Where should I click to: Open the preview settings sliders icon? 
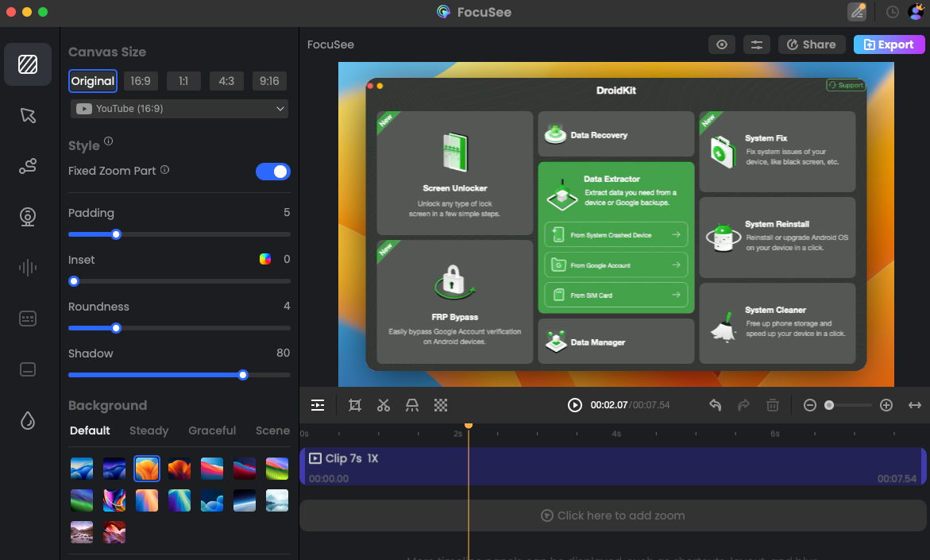click(x=756, y=44)
